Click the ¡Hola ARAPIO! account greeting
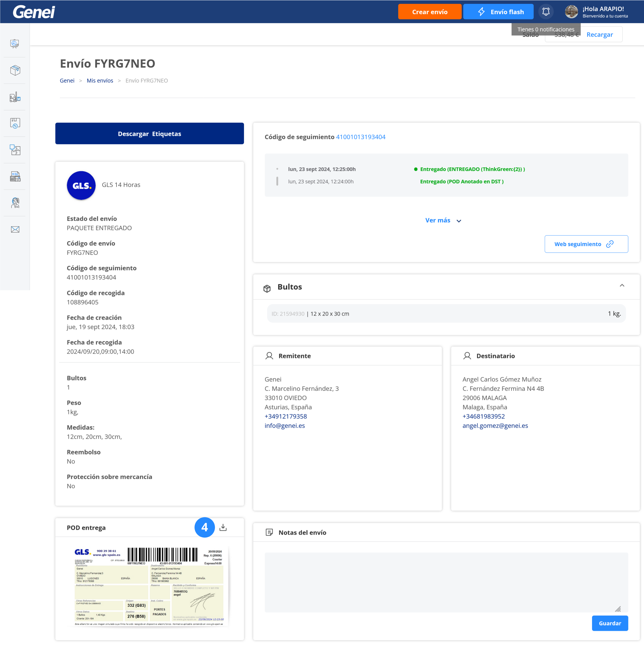 pyautogui.click(x=603, y=9)
